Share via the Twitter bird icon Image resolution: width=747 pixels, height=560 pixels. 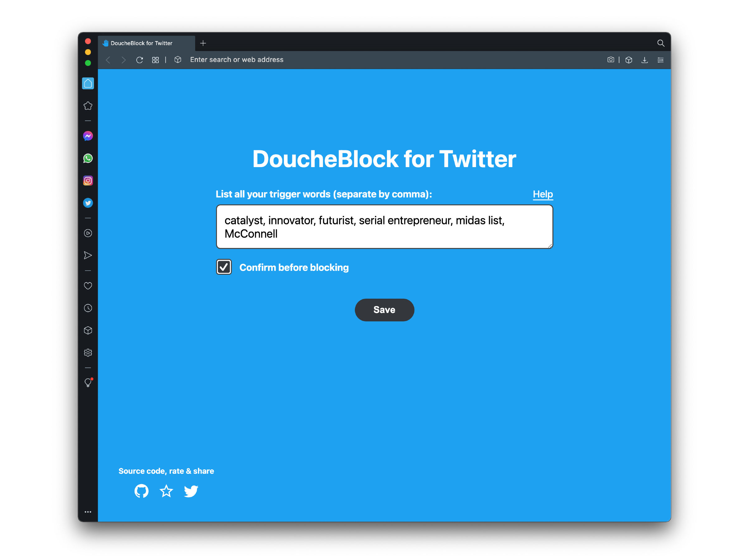tap(191, 491)
